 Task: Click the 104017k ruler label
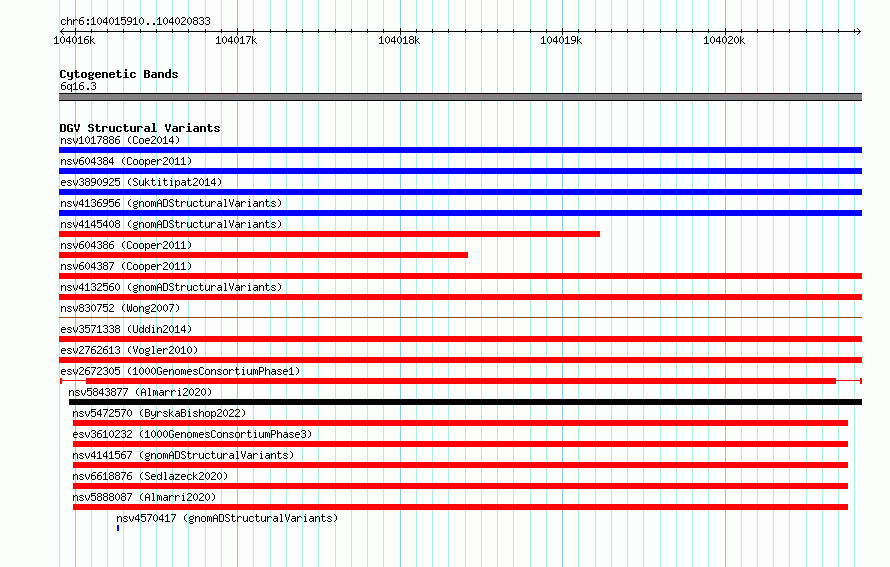236,40
